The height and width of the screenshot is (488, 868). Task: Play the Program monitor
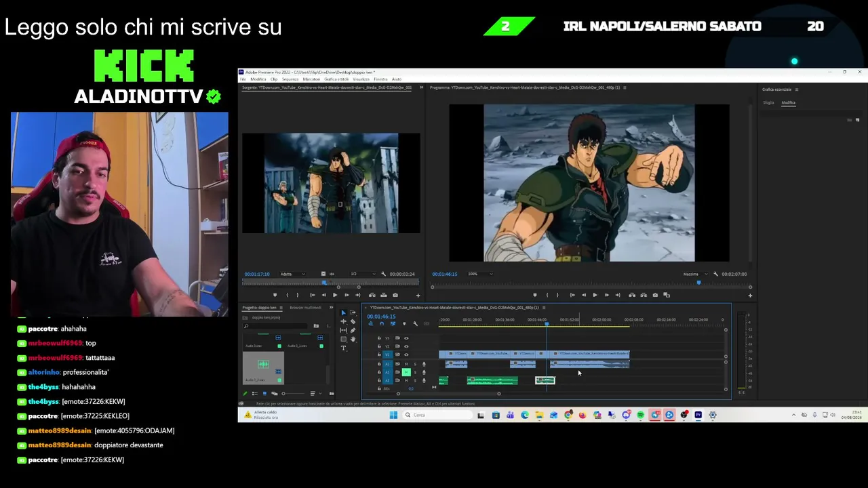595,295
